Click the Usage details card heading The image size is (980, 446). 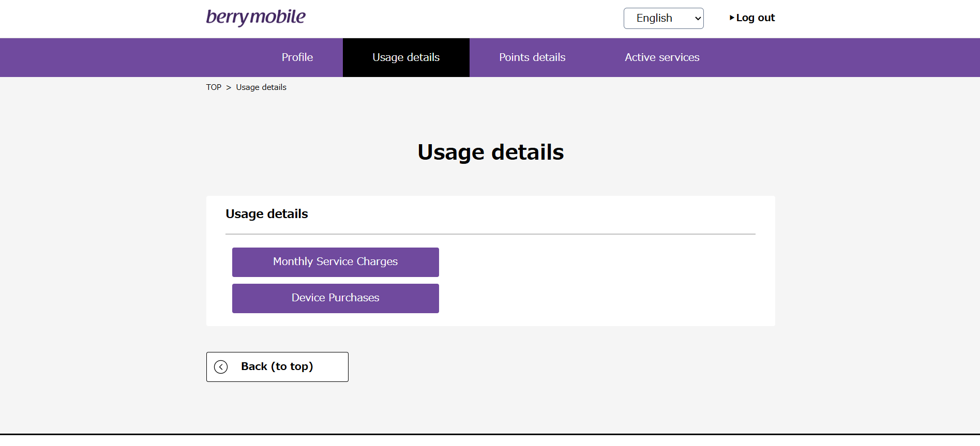point(267,214)
